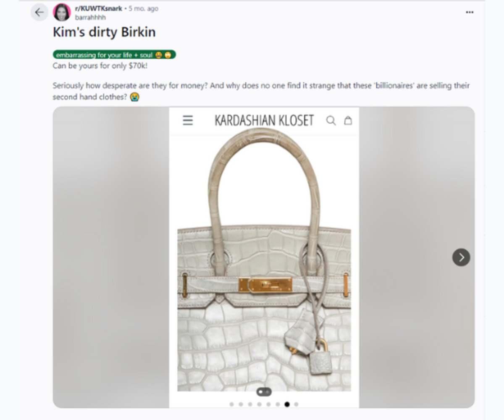
Task: Click the gallery page indicator pill on the image
Action: (x=264, y=392)
